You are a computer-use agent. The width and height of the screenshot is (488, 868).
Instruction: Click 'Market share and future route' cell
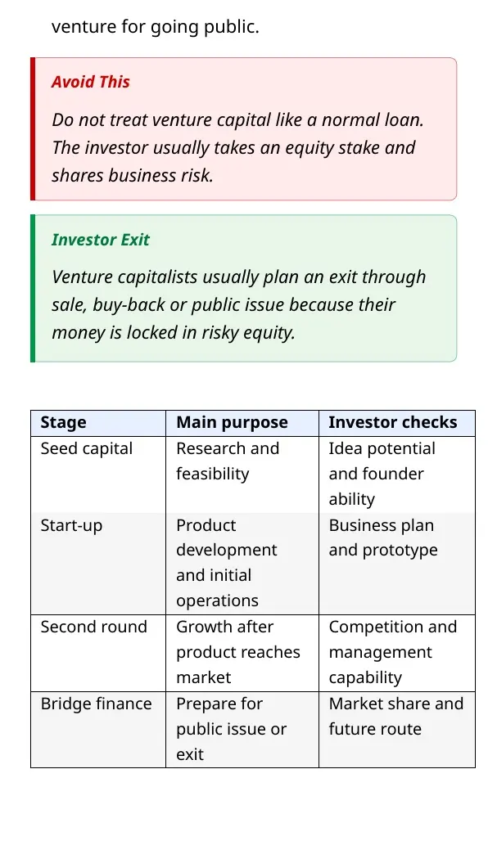[396, 730]
